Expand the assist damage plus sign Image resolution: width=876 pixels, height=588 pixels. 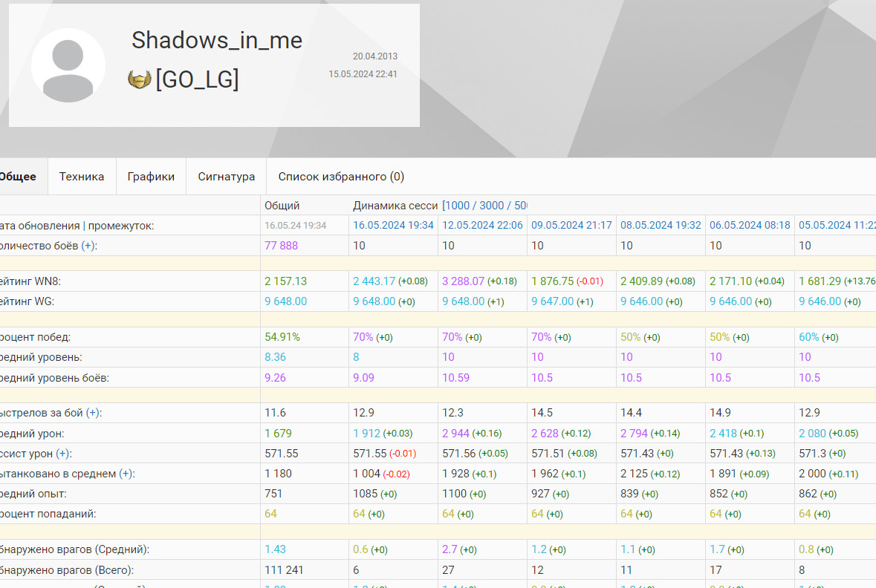pyautogui.click(x=62, y=454)
